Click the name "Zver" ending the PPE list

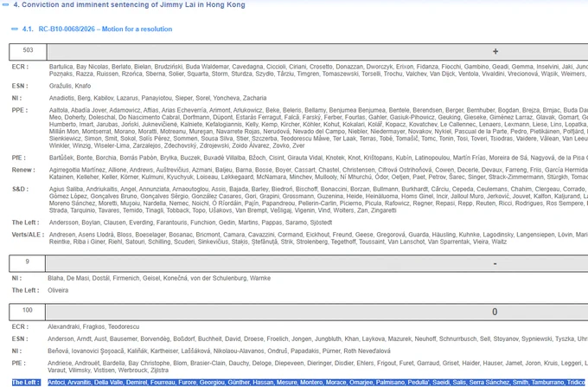[x=298, y=145]
